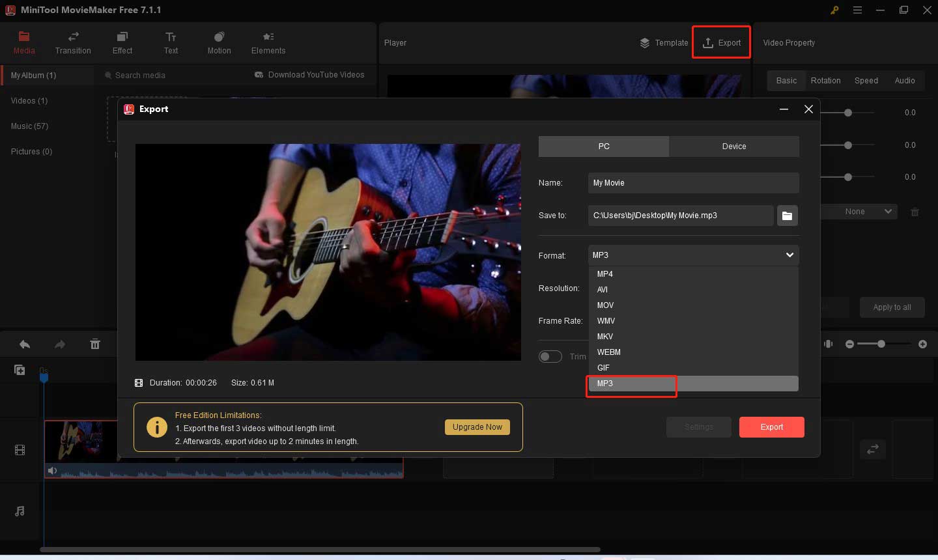Click the red Export button
Viewport: 938px width, 560px height.
point(772,427)
